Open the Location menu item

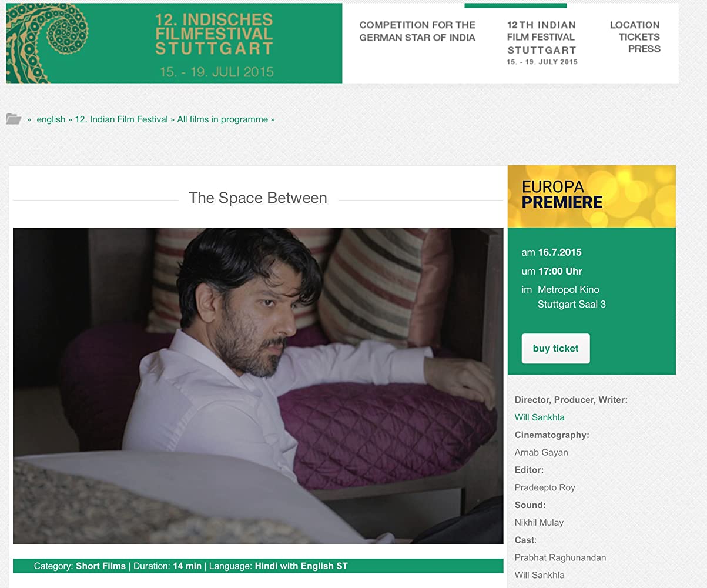(x=635, y=25)
